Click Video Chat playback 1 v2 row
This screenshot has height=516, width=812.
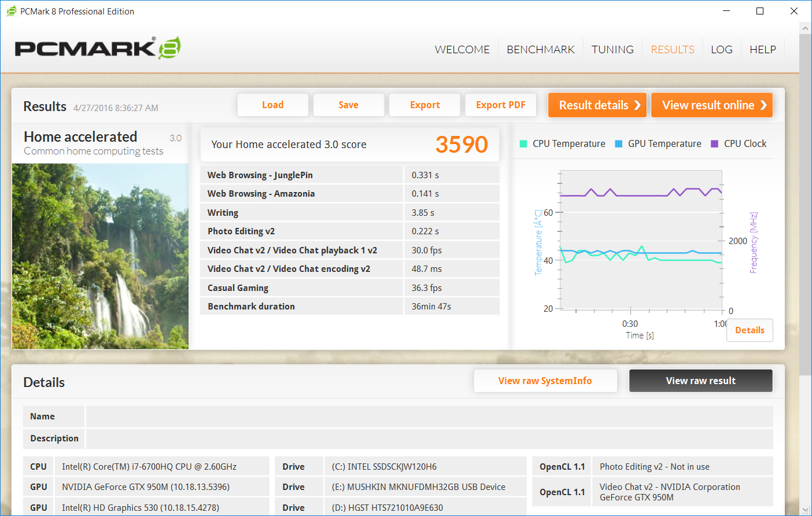point(350,250)
